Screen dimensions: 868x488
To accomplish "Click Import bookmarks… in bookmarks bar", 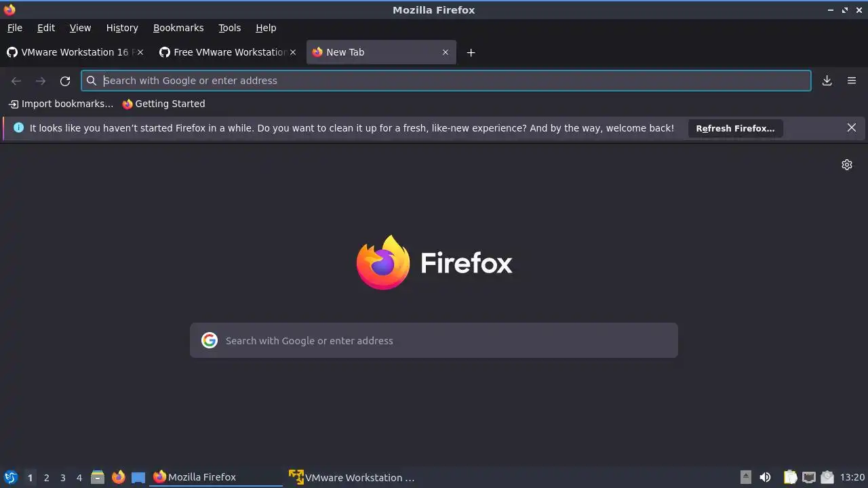I will (x=61, y=104).
